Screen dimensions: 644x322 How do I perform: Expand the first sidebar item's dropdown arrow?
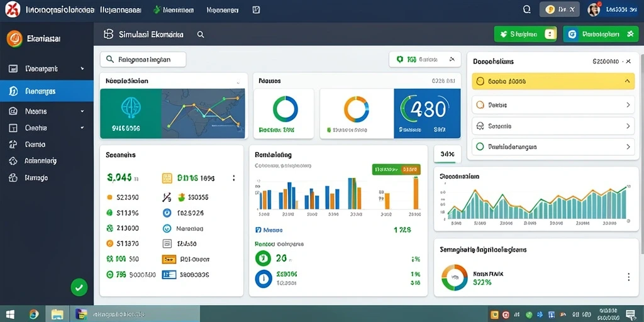82,69
